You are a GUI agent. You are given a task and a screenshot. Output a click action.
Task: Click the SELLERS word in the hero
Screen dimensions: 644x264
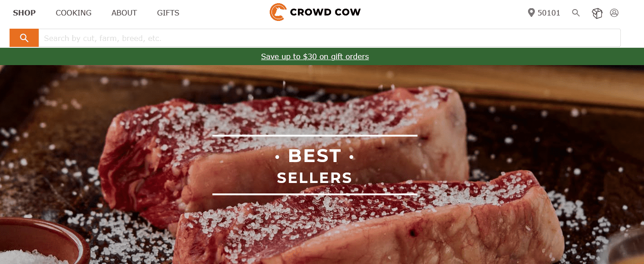tap(315, 178)
